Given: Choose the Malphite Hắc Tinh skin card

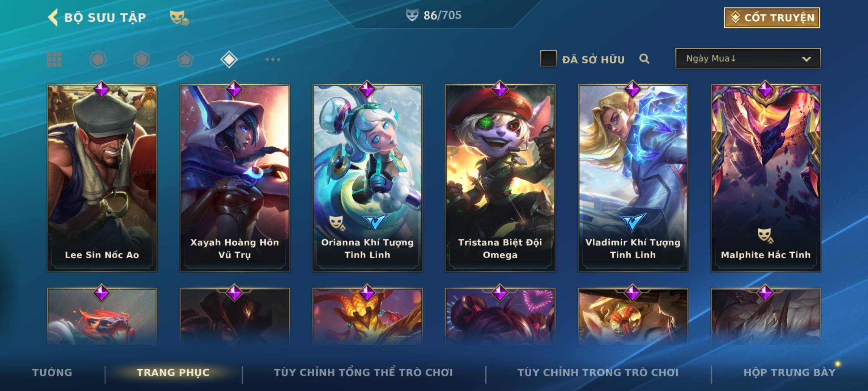Looking at the screenshot, I should (766, 178).
